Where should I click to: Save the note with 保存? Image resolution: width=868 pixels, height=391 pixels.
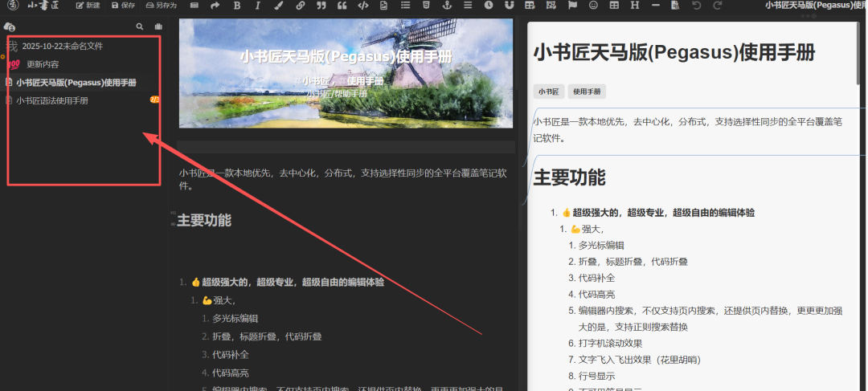coord(123,6)
